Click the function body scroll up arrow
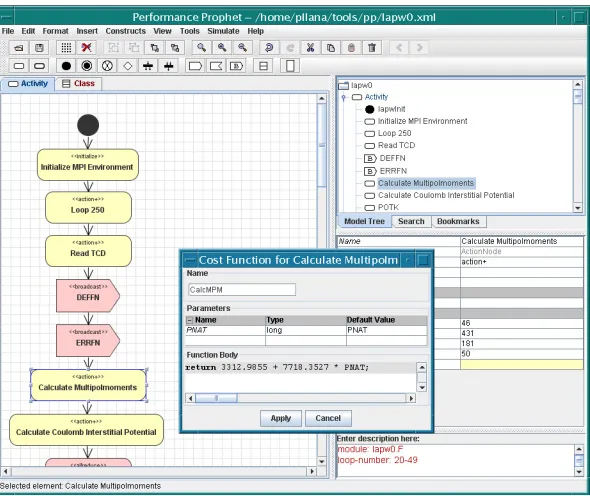Viewport: 590px width, 496px height. pyautogui.click(x=422, y=367)
